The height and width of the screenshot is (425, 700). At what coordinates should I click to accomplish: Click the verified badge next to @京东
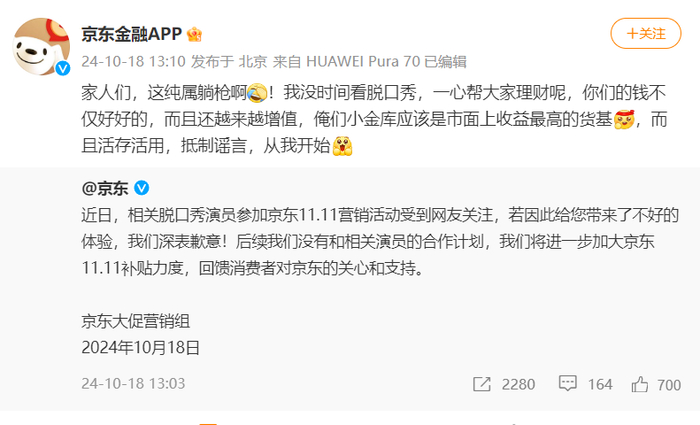click(142, 188)
